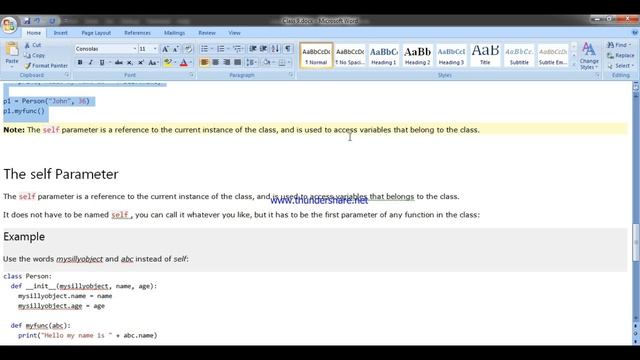The width and height of the screenshot is (640, 360).
Task: Open the borders menu
Action: [284, 62]
